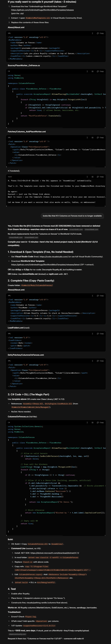Click the ColumnsOnFences.dll inline code
Screen dimensions: 111x644
click(x=38, y=544)
